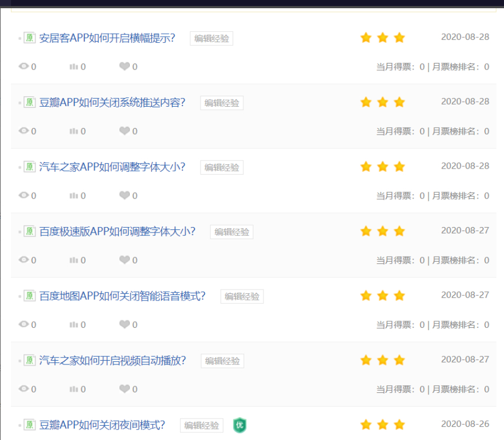Click date 2020-08-28 of 豆瓣APP系统推送 article
This screenshot has height=440, width=504.
coord(465,101)
